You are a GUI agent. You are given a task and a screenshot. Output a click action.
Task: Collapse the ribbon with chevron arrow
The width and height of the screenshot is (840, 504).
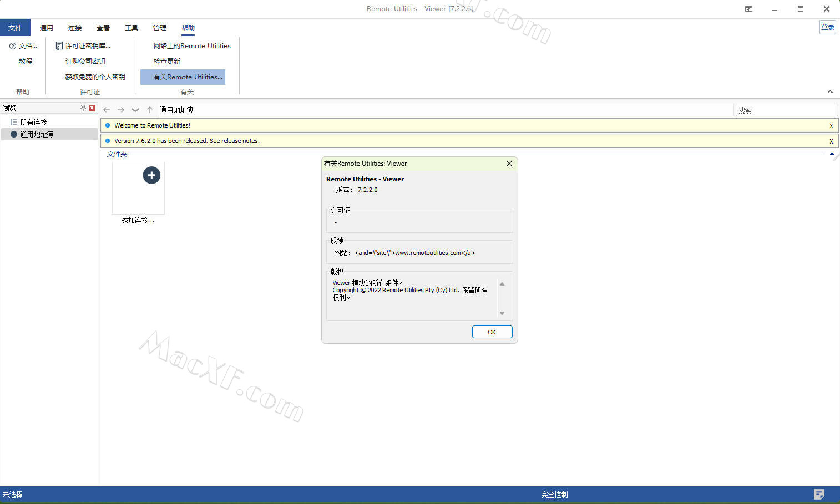(x=830, y=91)
